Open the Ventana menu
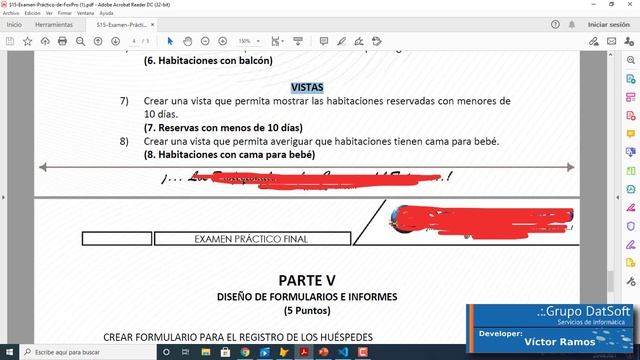This screenshot has width=640, height=360. tap(85, 13)
